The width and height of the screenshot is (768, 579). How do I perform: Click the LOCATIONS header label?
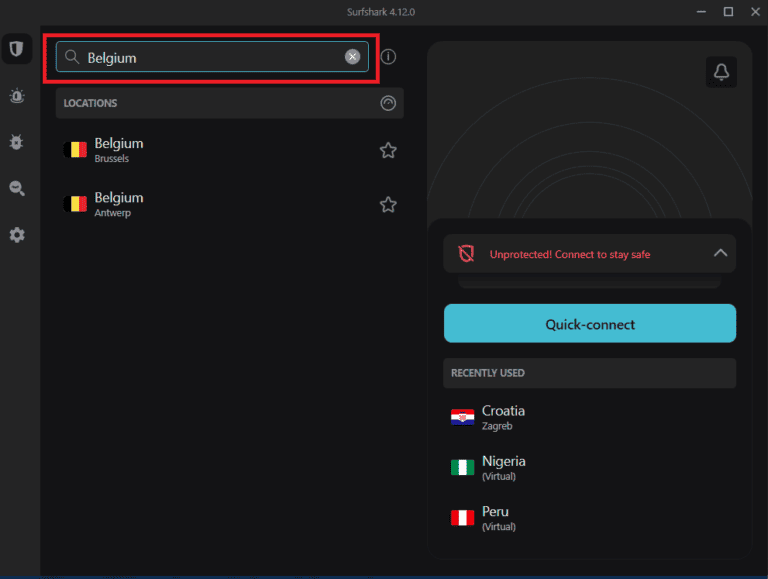(90, 103)
